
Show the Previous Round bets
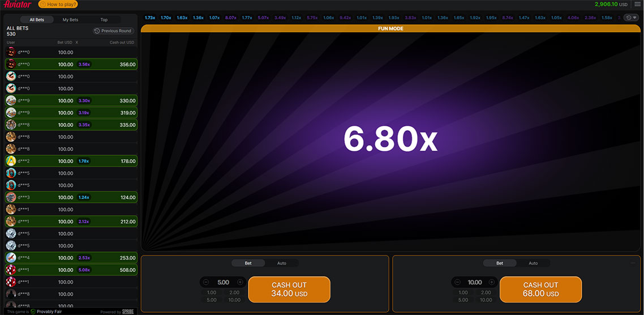coord(113,31)
